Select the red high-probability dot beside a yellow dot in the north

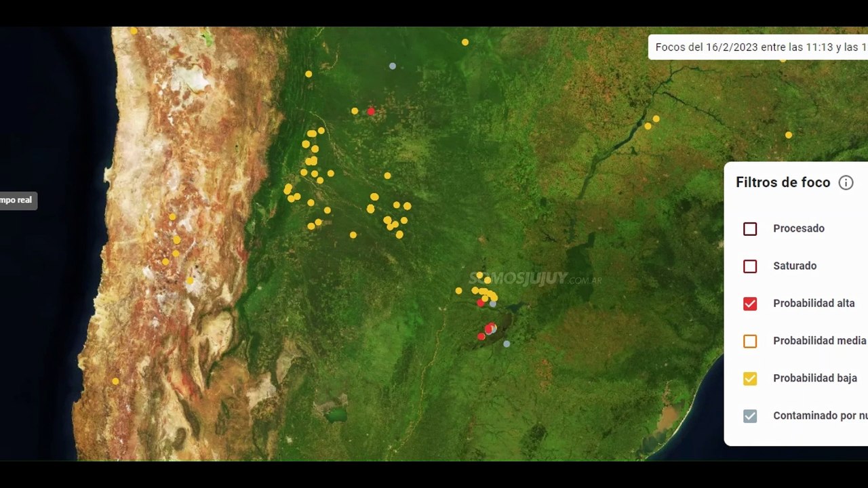[371, 111]
